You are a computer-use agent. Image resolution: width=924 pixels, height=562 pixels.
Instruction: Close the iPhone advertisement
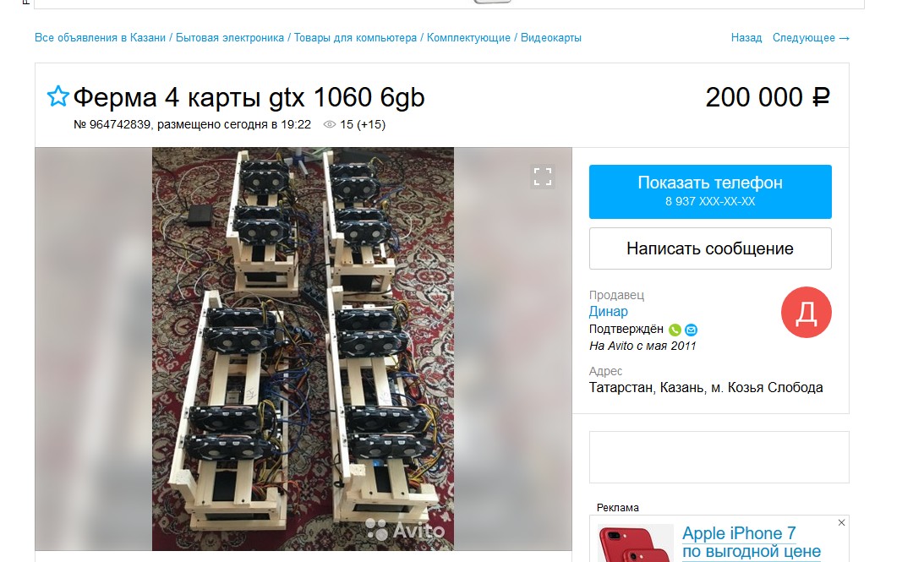(841, 522)
